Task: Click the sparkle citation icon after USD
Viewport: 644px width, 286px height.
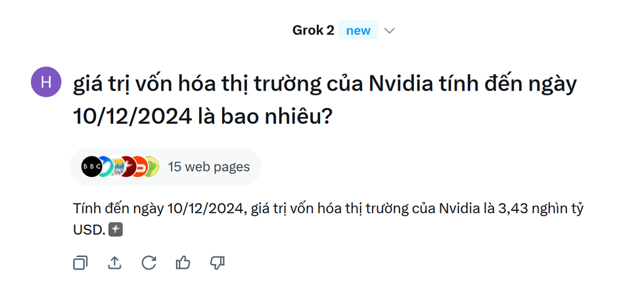Action: (x=116, y=230)
